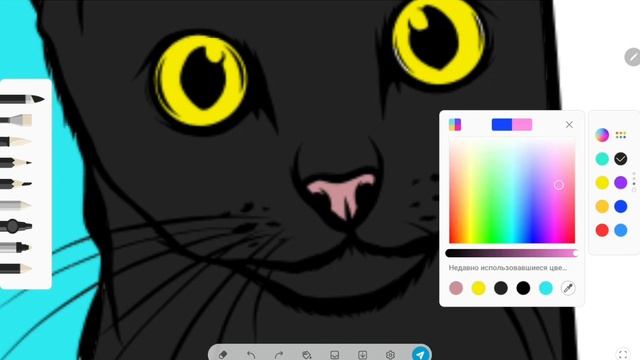Viewport: 640px width, 360px height.
Task: Select the light blue swatch in side palette
Action: 621,230
